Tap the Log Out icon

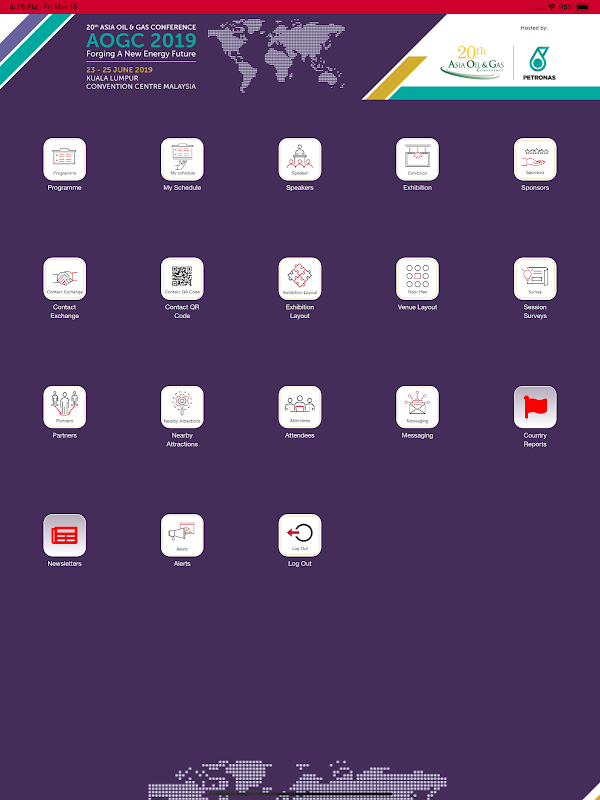point(300,535)
